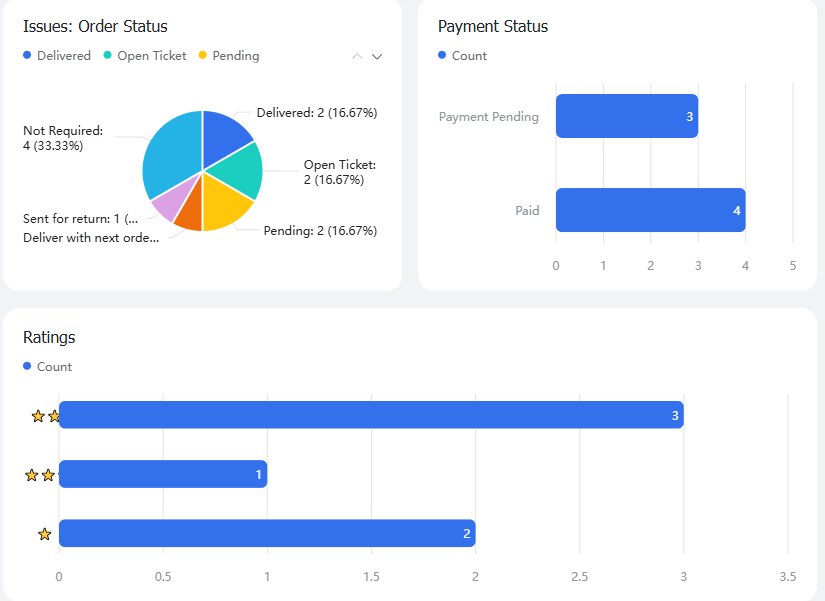This screenshot has width=825, height=601.
Task: Click the two-star rating label icon
Action: click(40, 475)
